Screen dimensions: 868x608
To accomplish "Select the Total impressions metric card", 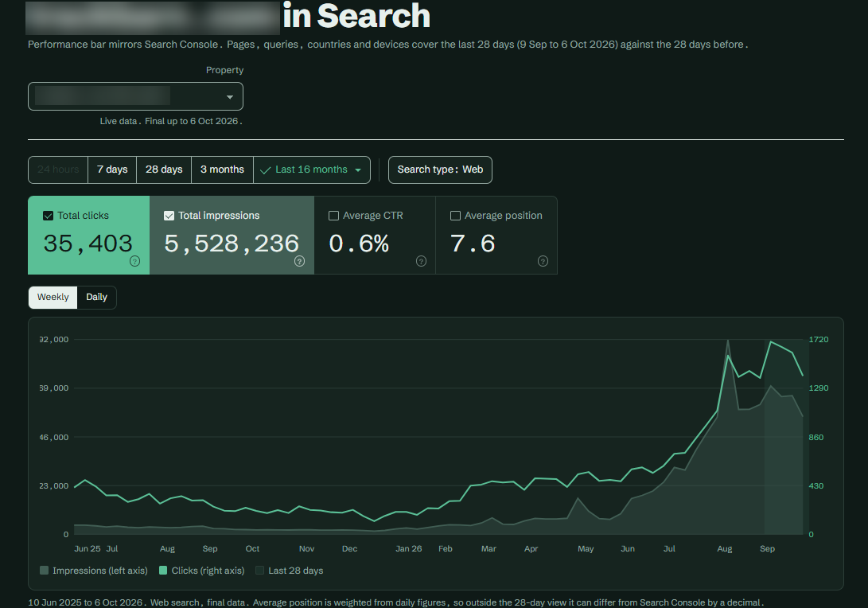I will coord(232,235).
